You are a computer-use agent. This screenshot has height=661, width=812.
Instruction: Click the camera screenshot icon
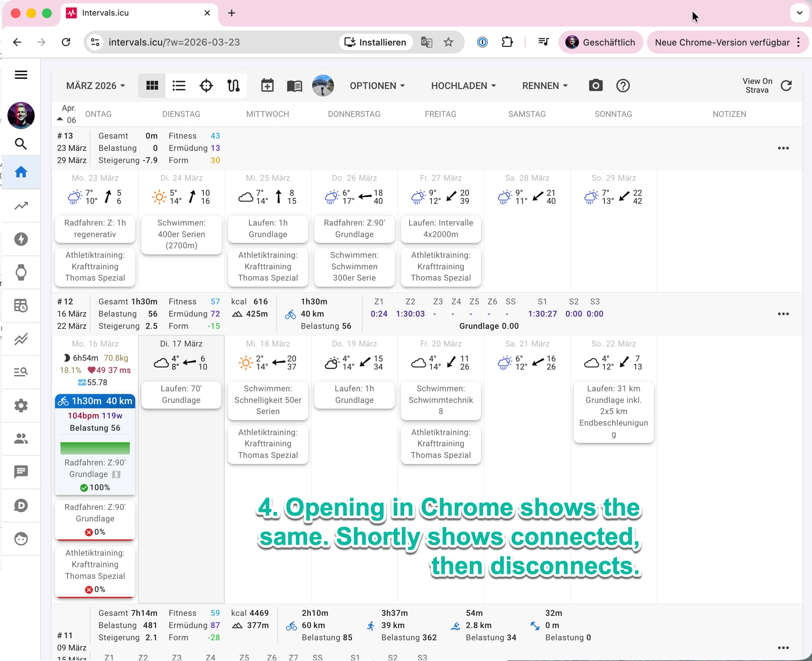(x=595, y=86)
